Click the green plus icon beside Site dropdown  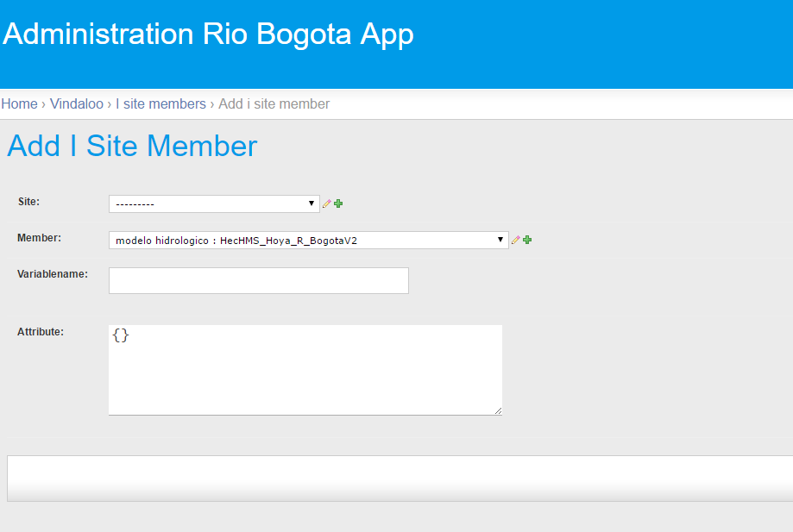point(338,203)
